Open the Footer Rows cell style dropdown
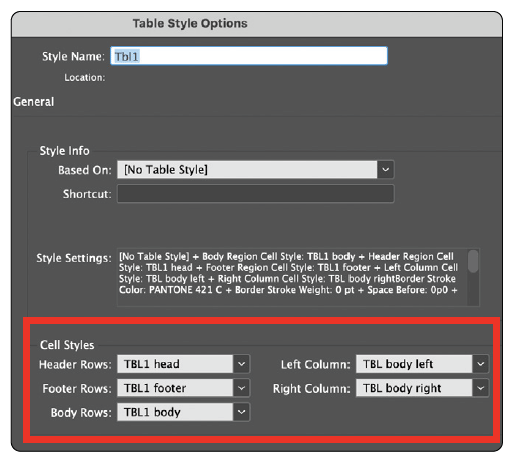This screenshot has width=516, height=466. click(183, 388)
